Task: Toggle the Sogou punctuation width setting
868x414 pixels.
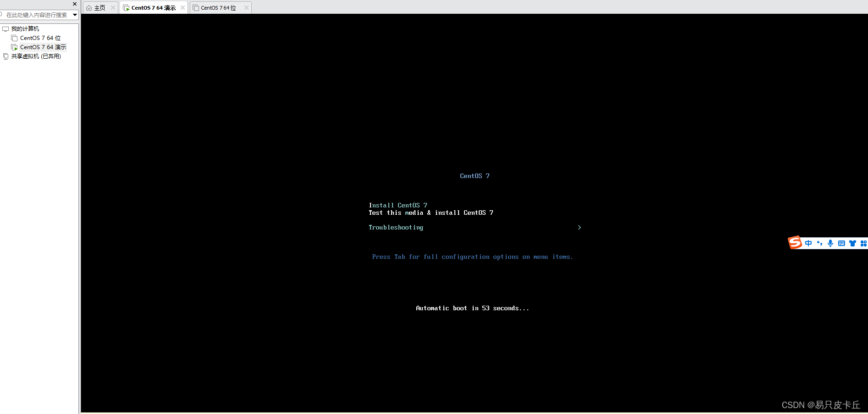Action: pos(820,243)
